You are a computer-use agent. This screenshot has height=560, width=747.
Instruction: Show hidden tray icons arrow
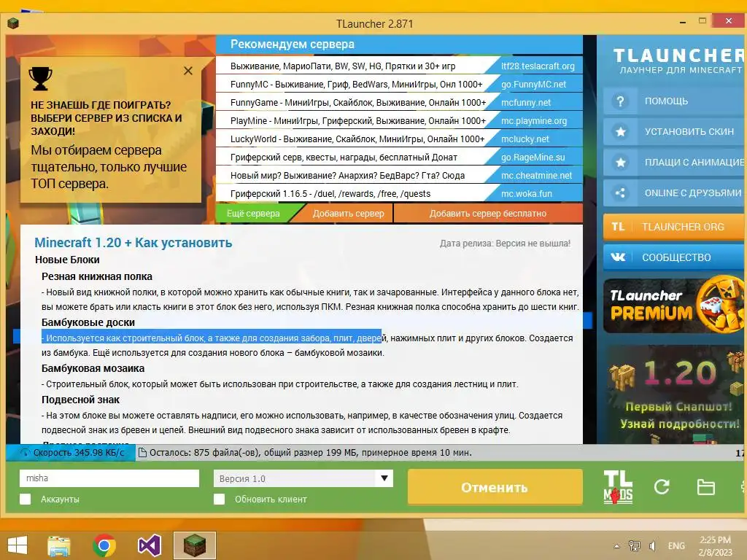tap(616, 546)
